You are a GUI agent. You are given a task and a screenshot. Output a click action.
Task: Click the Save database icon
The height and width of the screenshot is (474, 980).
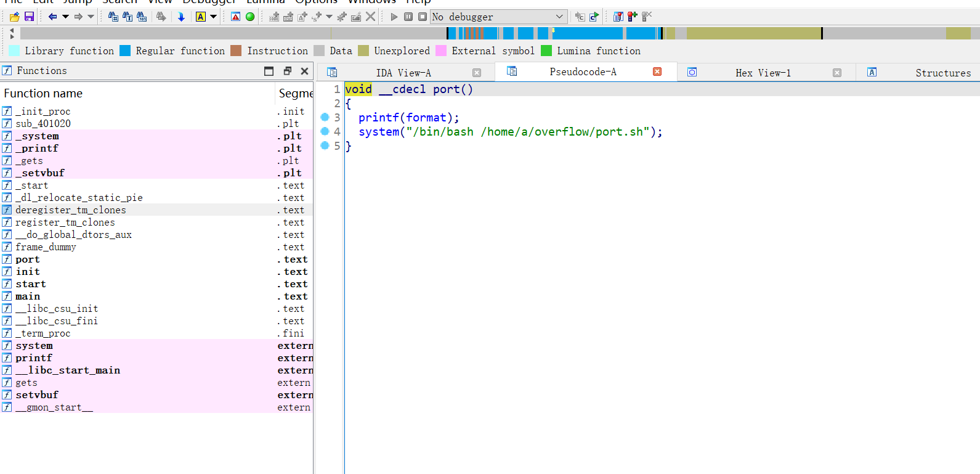(29, 17)
